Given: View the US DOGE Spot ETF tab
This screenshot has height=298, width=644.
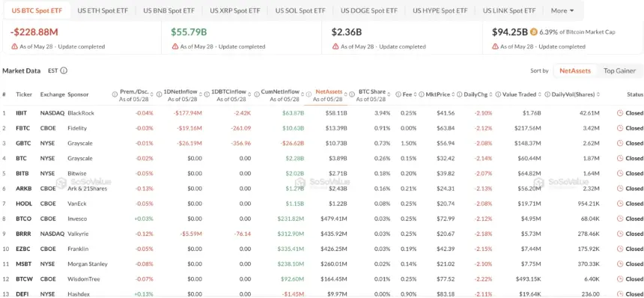Looking at the screenshot, I should click(x=369, y=10).
